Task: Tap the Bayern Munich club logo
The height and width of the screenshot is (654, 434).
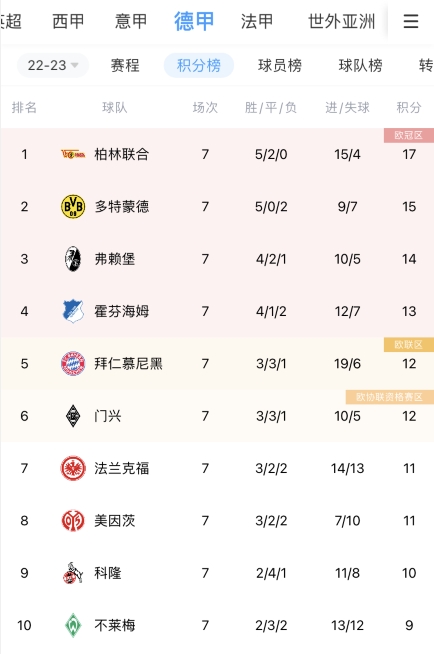Action: pyautogui.click(x=73, y=363)
